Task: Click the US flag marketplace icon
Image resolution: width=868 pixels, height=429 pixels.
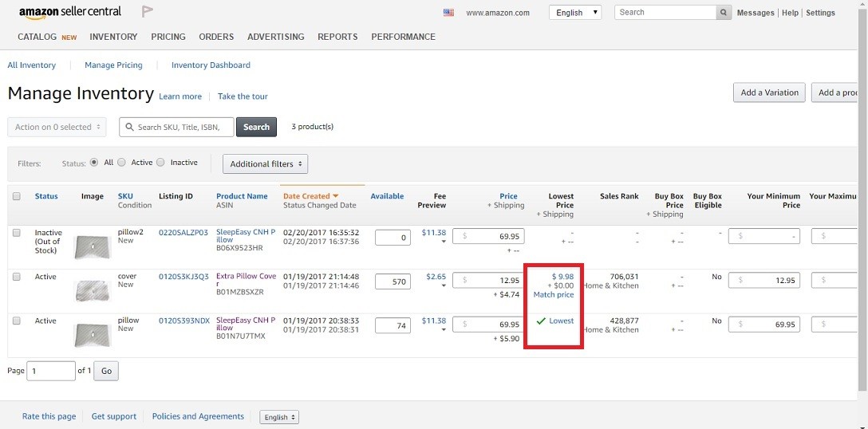Action: 448,13
